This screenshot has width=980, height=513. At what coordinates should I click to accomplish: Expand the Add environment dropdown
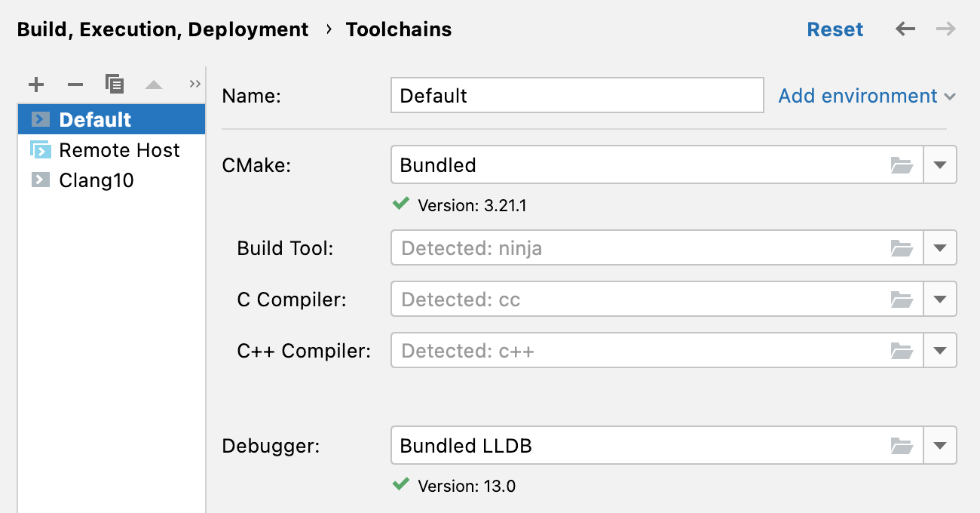865,96
